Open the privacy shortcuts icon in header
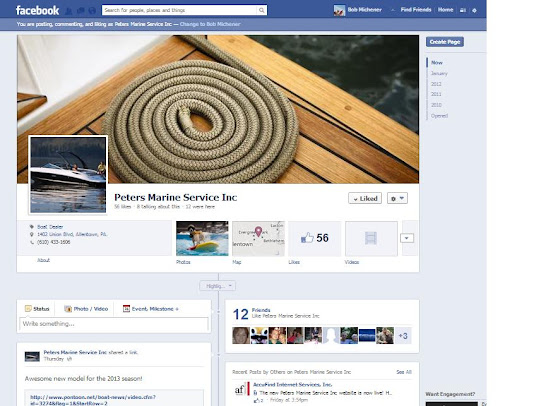The width and height of the screenshot is (541, 406). point(463,10)
